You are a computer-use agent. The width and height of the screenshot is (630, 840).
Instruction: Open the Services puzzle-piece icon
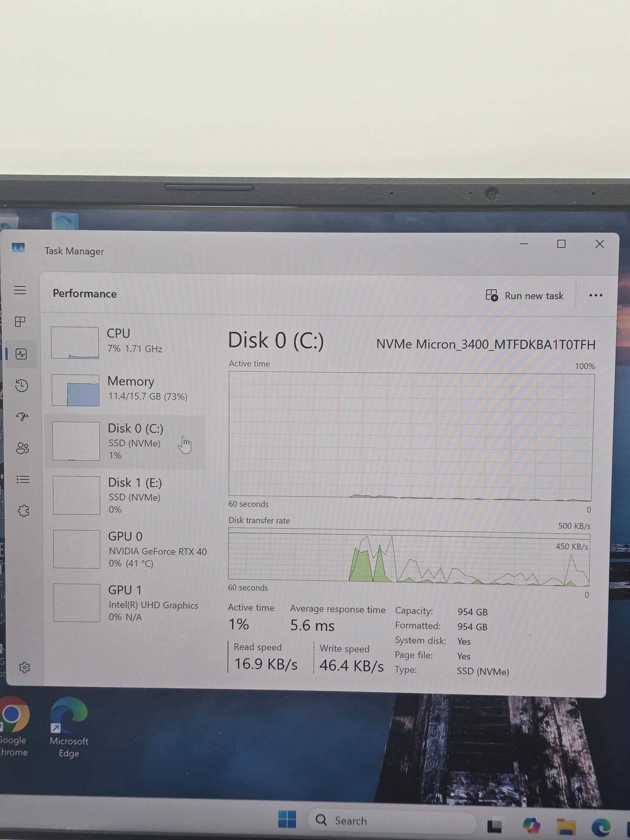[x=24, y=511]
